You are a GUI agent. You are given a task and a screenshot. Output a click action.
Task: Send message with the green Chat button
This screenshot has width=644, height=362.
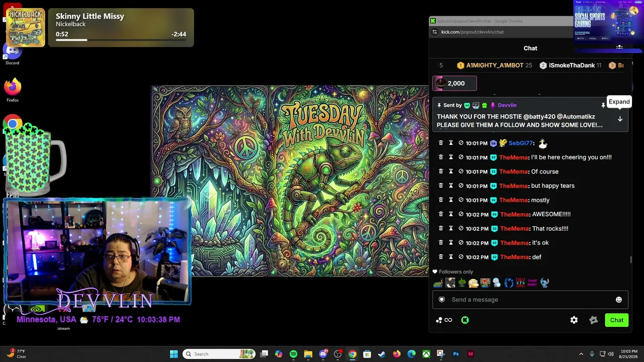pyautogui.click(x=617, y=320)
